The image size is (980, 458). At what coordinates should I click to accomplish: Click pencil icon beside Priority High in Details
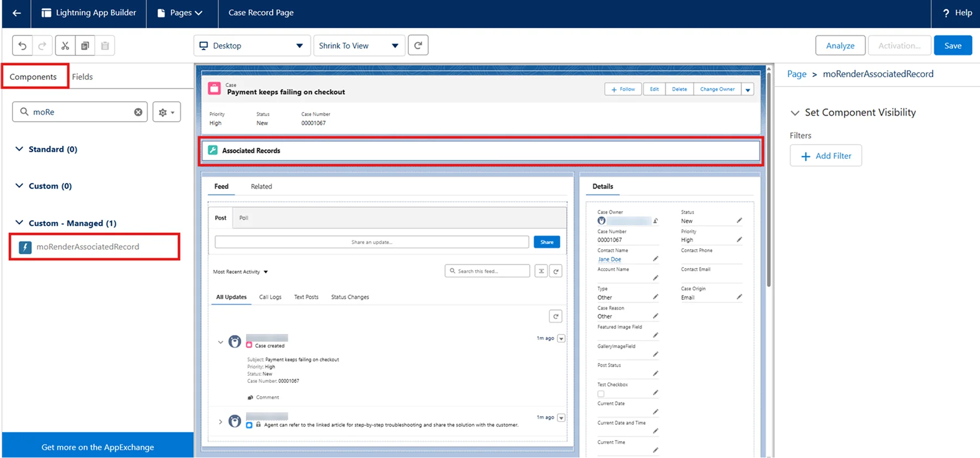739,239
